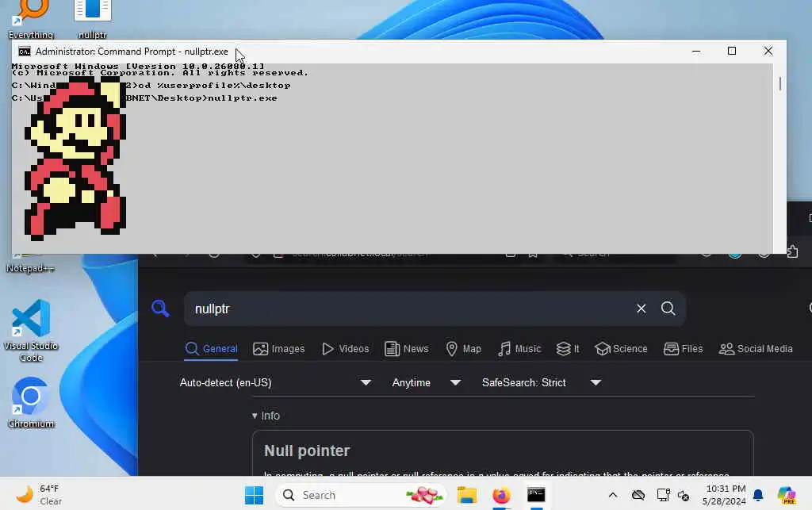Open the Science category tab
The height and width of the screenshot is (510, 812).
coord(621,349)
